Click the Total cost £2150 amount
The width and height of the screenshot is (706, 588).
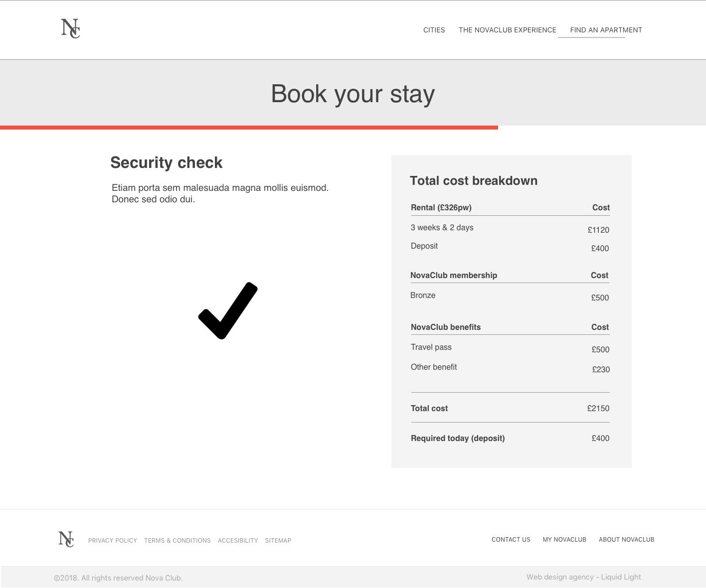coord(598,408)
